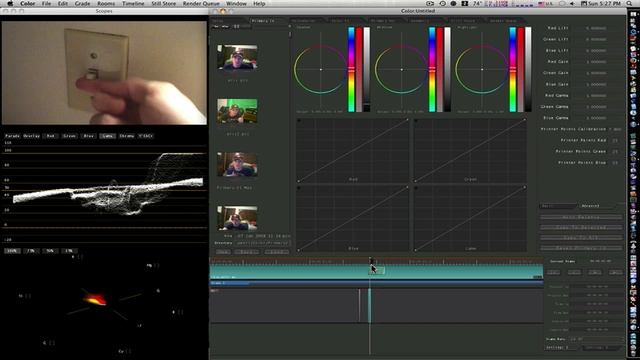This screenshot has width=640, height=360.
Task: Click the Copy To All button
Action: point(581,238)
